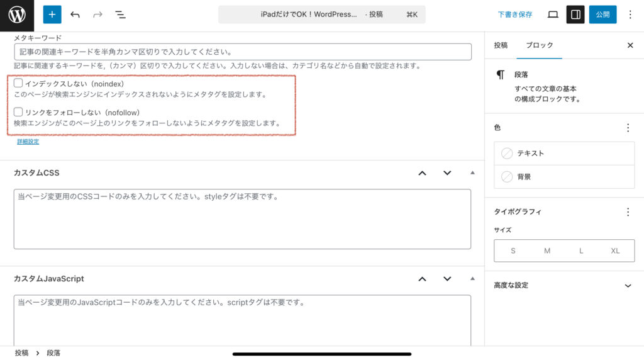Click the カスタムCSS panel heading
644x360 pixels.
pos(36,173)
